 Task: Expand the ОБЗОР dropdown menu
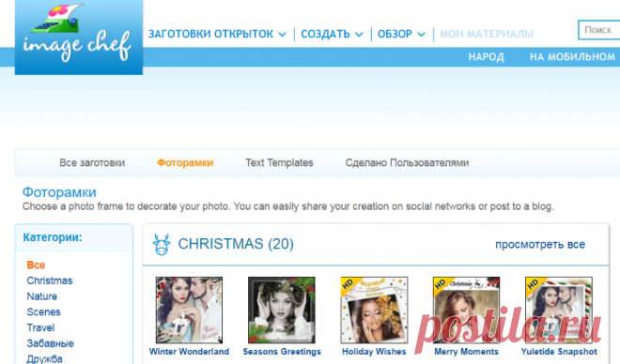(401, 34)
